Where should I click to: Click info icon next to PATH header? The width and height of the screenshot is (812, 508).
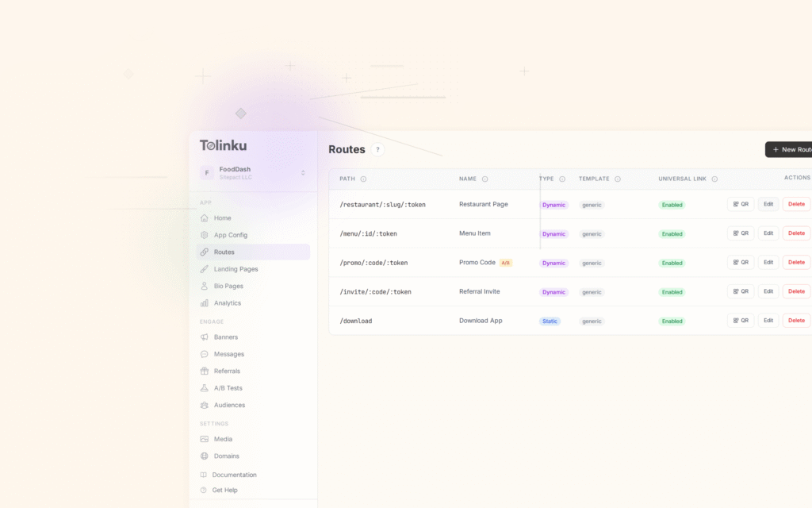(363, 179)
